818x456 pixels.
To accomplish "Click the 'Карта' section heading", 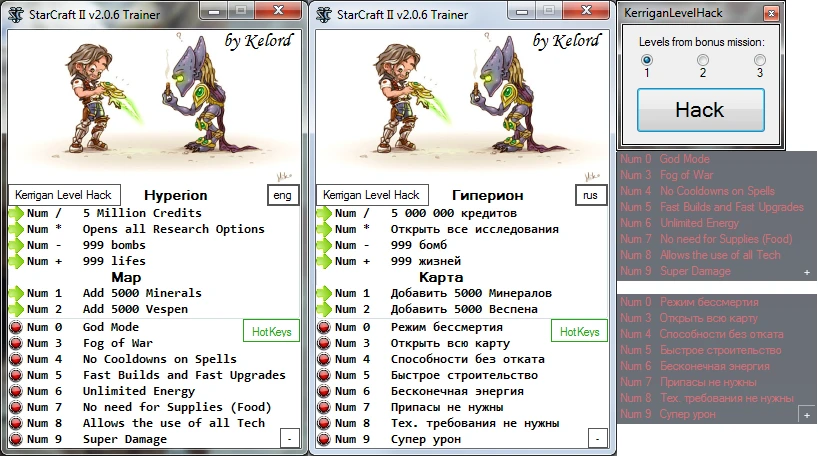I will (x=441, y=278).
